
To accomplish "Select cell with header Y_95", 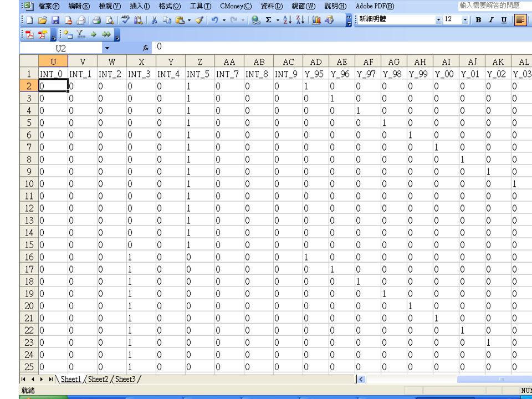I will [316, 74].
